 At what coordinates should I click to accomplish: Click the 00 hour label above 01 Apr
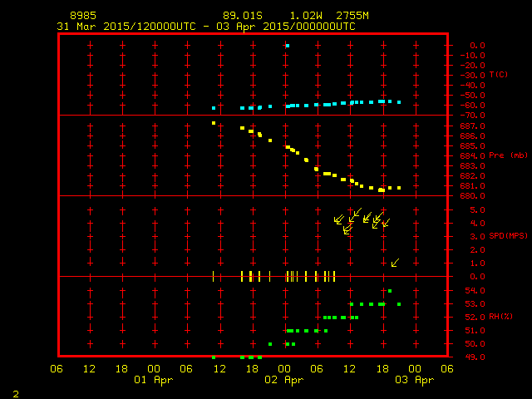point(154,369)
